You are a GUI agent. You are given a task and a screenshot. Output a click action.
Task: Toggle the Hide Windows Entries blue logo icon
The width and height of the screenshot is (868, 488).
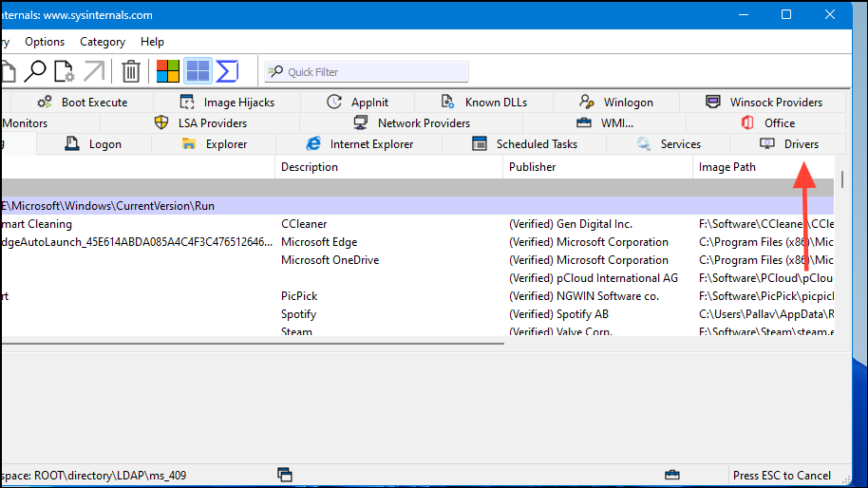click(198, 71)
